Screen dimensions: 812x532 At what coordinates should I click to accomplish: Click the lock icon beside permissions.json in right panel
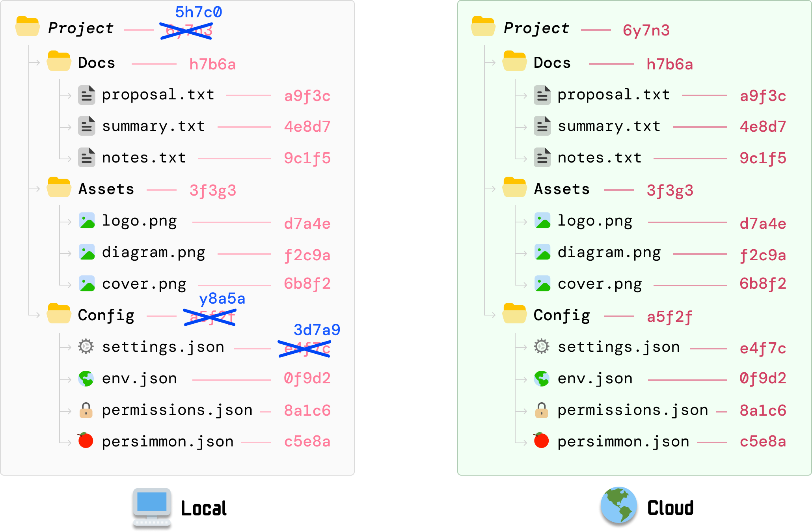click(x=542, y=410)
